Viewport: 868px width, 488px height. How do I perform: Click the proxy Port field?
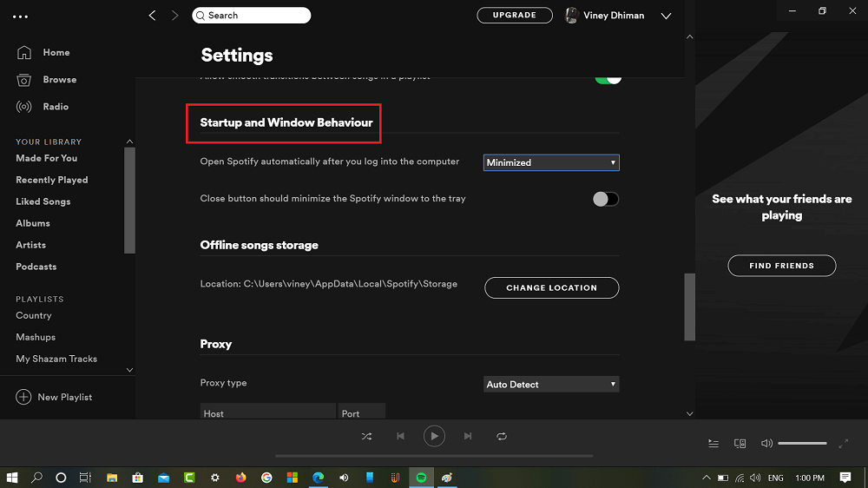tap(361, 412)
